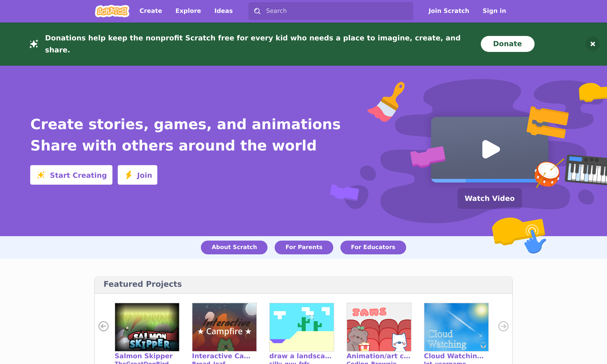The image size is (607, 364).
Task: Open the About Scratch page
Action: (x=234, y=247)
